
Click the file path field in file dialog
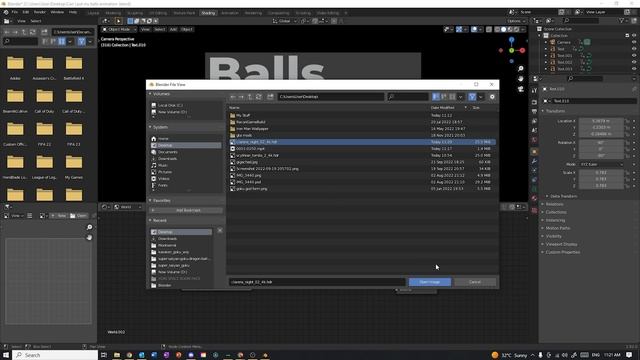(x=331, y=97)
